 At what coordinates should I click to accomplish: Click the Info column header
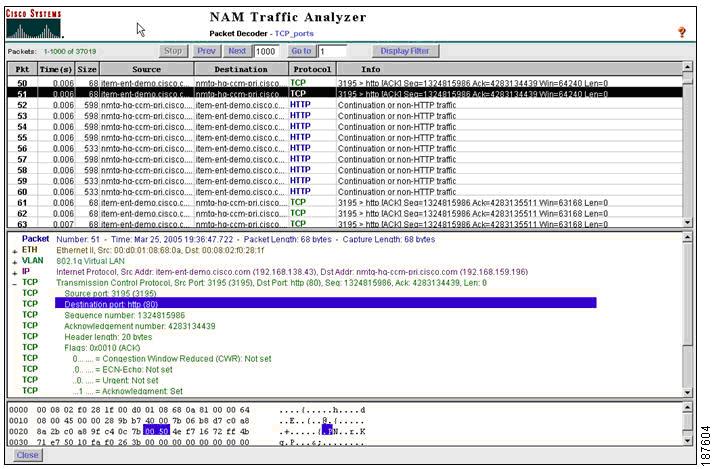coord(509,69)
